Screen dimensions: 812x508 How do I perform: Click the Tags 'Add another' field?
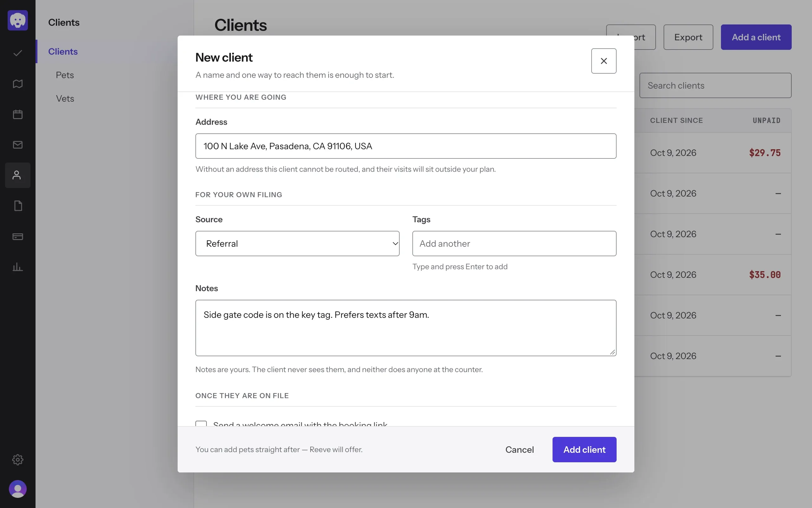coord(514,243)
